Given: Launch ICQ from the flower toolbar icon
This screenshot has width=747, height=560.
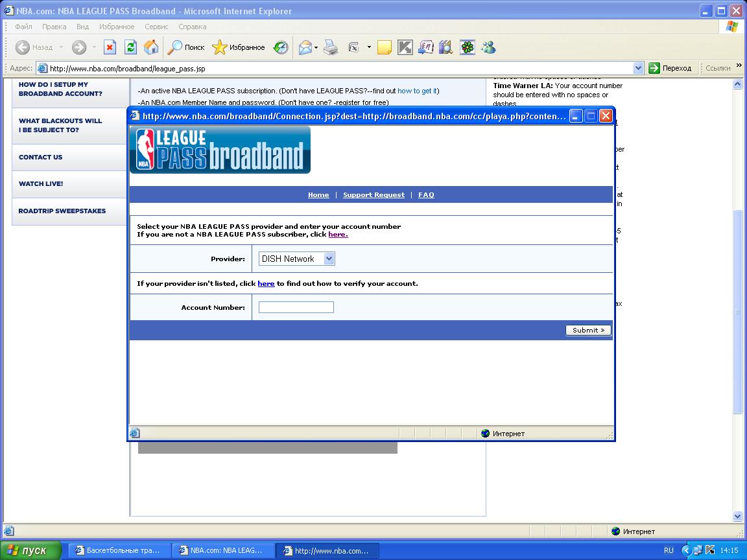Looking at the screenshot, I should coord(468,47).
